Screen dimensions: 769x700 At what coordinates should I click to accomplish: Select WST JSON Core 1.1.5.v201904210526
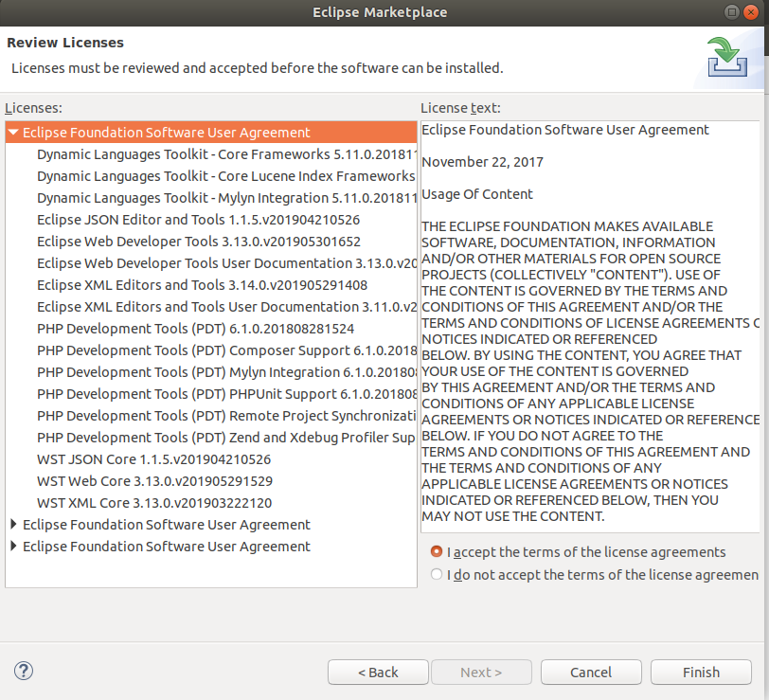154,459
